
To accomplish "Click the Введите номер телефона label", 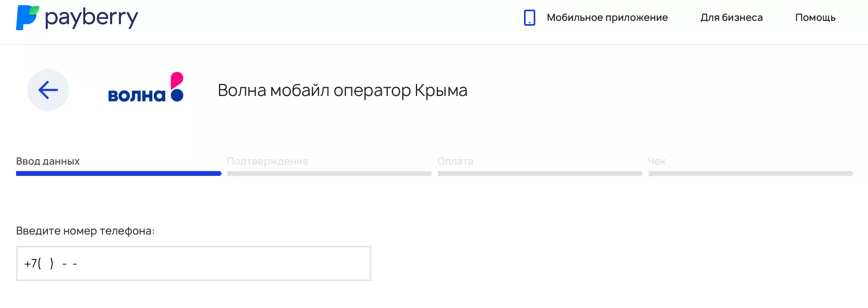I will [x=85, y=231].
